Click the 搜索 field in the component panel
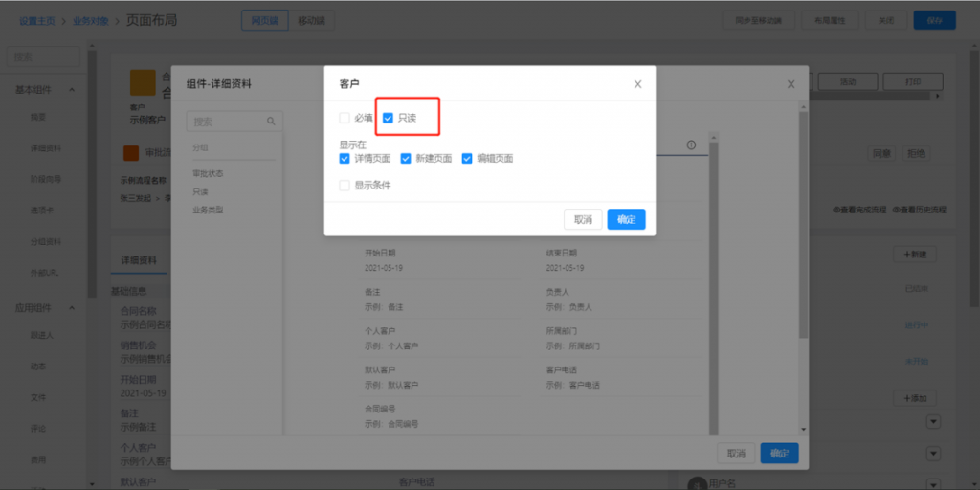 (225, 122)
